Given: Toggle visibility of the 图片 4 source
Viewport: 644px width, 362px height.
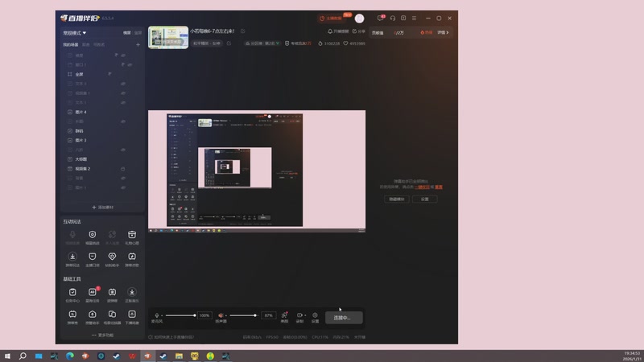Looking at the screenshot, I should [122, 112].
